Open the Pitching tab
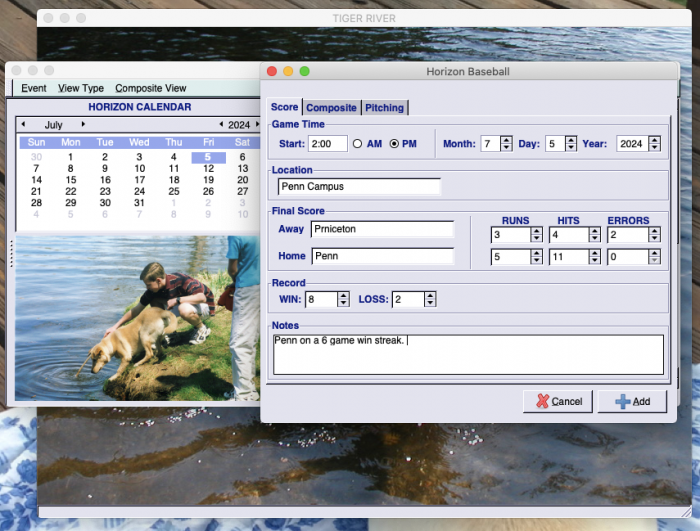Viewport: 700px width, 531px height. [385, 108]
